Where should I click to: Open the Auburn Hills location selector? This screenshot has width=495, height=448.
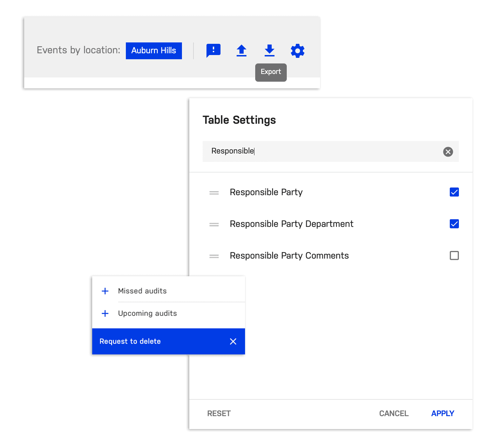pos(154,50)
